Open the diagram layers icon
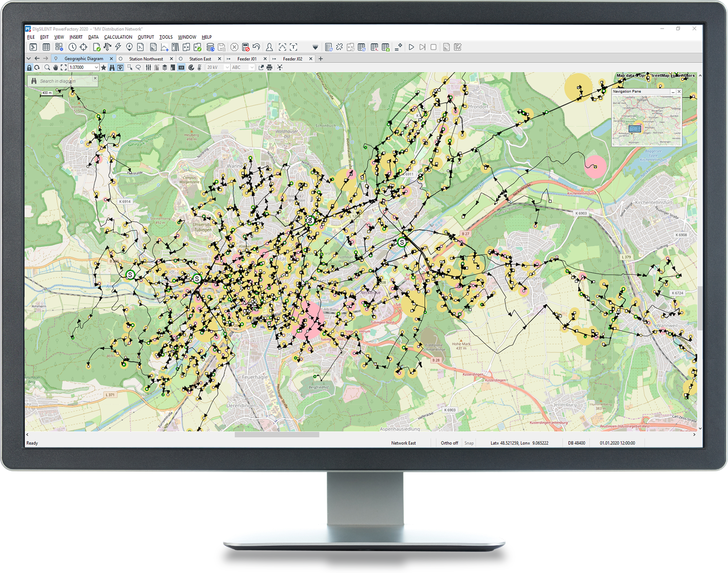Viewport: 728px width, 580px height. tap(165, 67)
